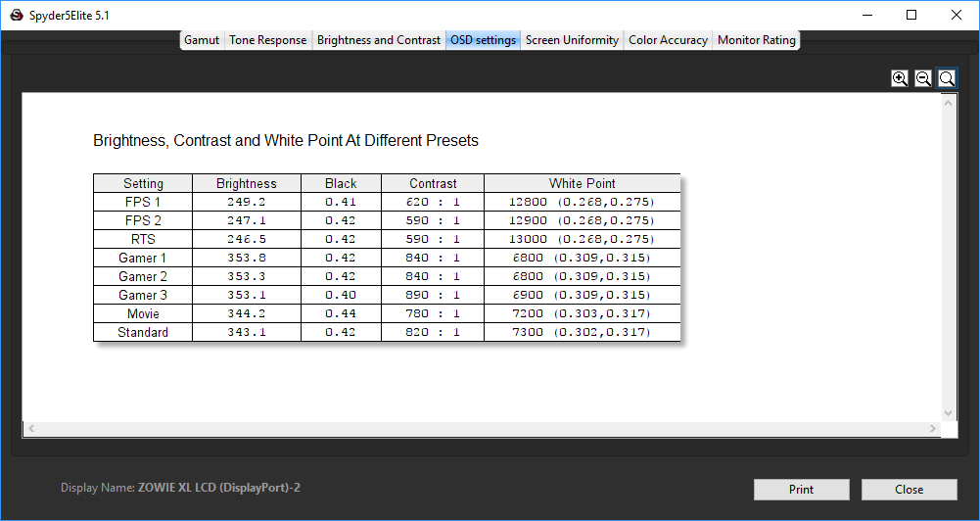980x521 pixels.
Task: Click brightness value 344.2
Action: [x=247, y=314]
